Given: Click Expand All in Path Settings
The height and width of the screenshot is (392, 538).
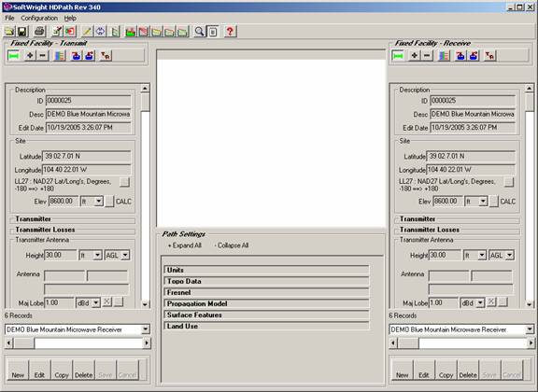Looking at the screenshot, I should click(x=185, y=245).
